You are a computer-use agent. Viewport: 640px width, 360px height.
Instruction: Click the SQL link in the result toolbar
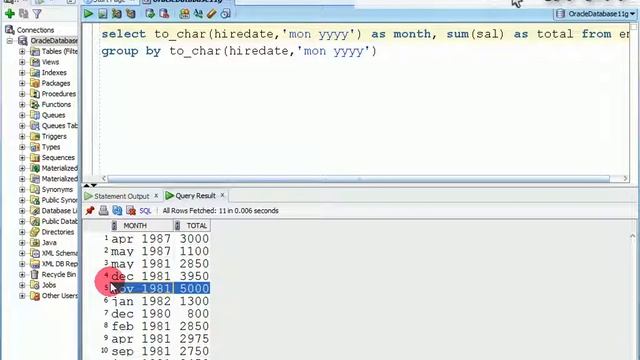(x=145, y=211)
